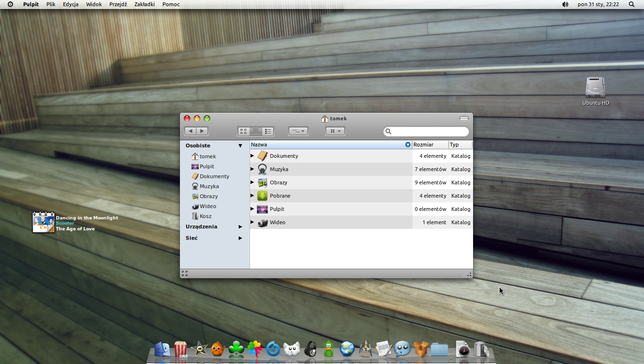
Task: Click the date and time in the top panel
Action: point(598,4)
